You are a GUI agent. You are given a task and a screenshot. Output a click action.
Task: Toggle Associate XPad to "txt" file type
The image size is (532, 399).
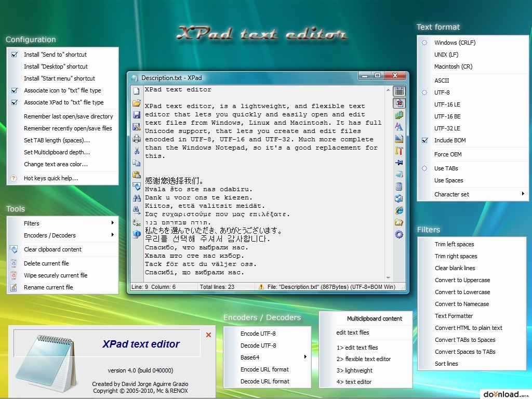coord(62,102)
